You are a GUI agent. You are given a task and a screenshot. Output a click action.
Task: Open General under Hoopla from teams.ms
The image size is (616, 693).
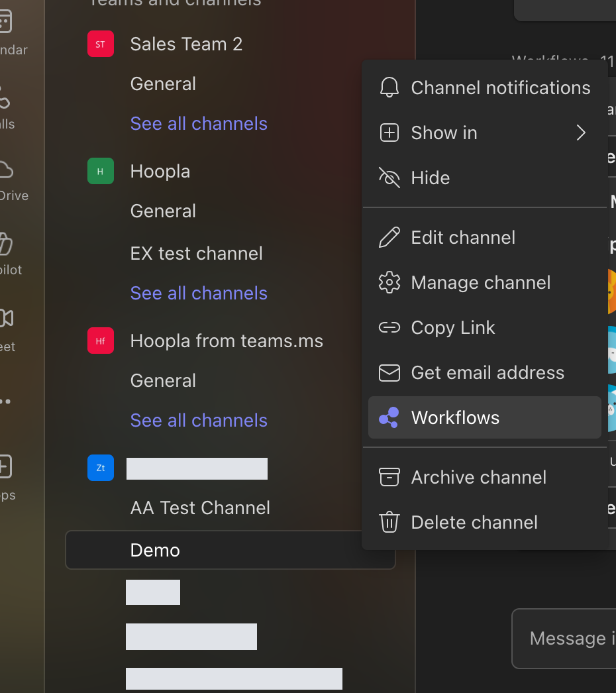163,381
